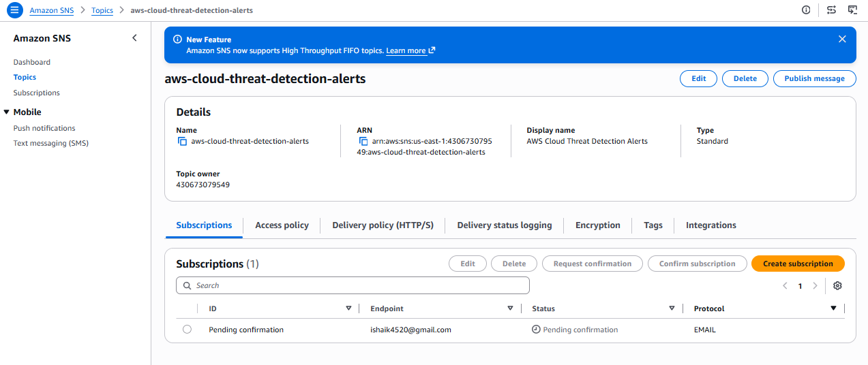Image resolution: width=868 pixels, height=365 pixels.
Task: Go to Topics in the sidebar
Action: tap(25, 78)
